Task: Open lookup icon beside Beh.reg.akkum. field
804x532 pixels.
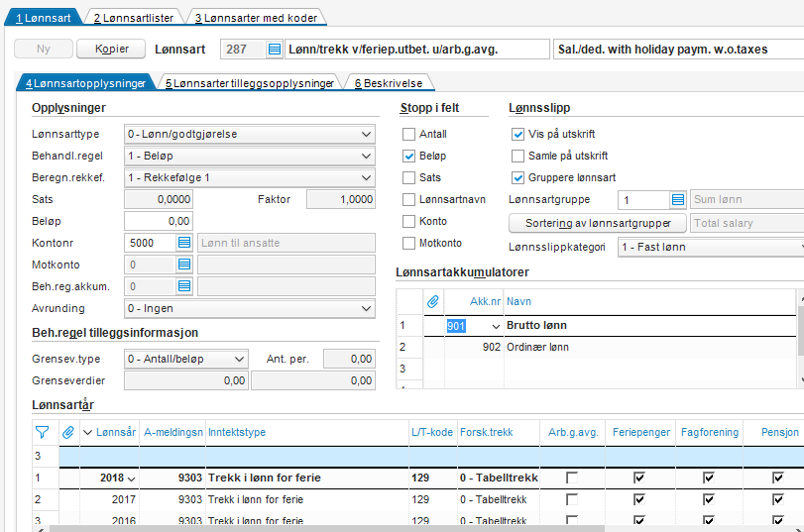Action: click(184, 286)
